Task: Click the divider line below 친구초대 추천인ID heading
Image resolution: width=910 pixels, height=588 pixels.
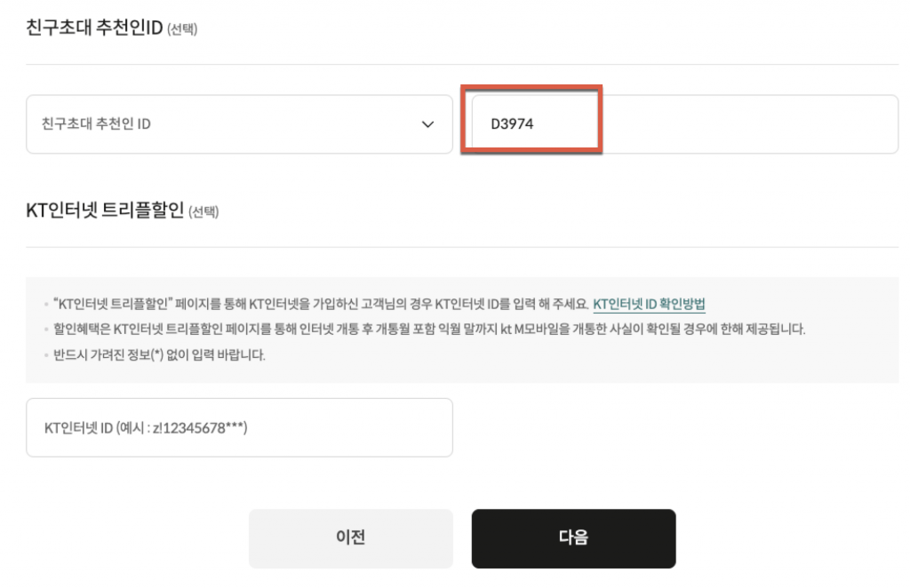Action: coord(462,64)
